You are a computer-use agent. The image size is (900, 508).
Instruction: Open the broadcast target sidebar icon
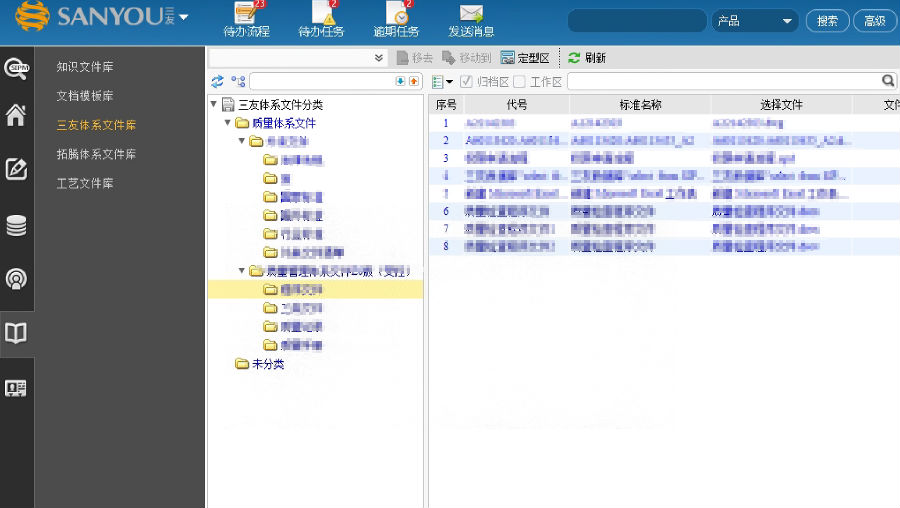tap(16, 279)
